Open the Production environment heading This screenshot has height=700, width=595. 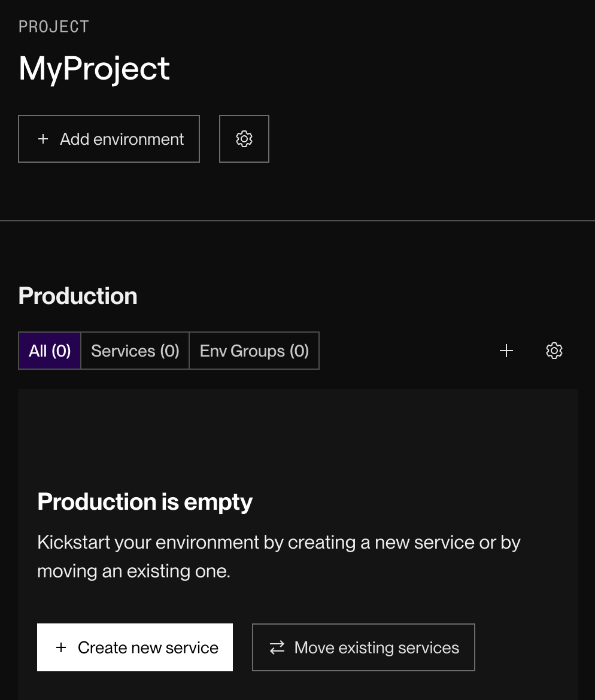(x=78, y=296)
